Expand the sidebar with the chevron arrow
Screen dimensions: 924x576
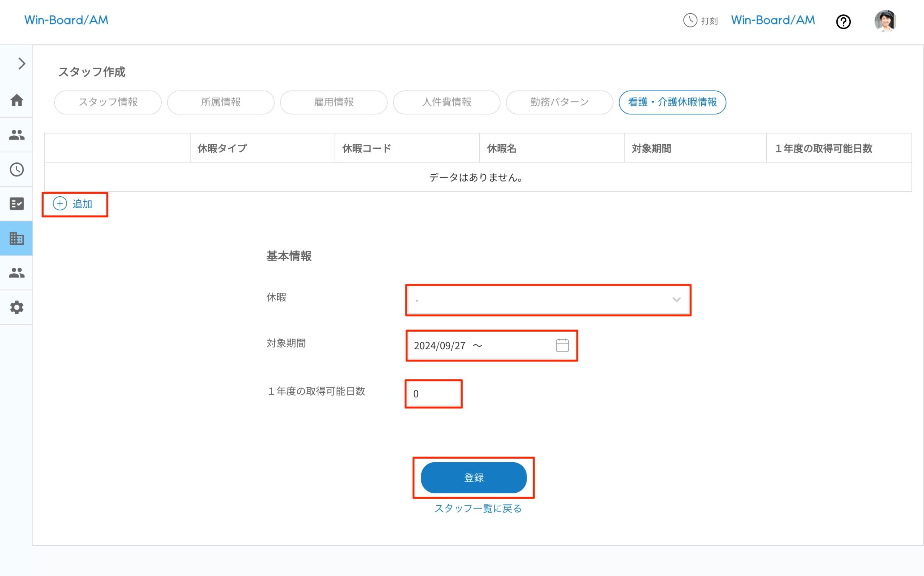coord(21,63)
